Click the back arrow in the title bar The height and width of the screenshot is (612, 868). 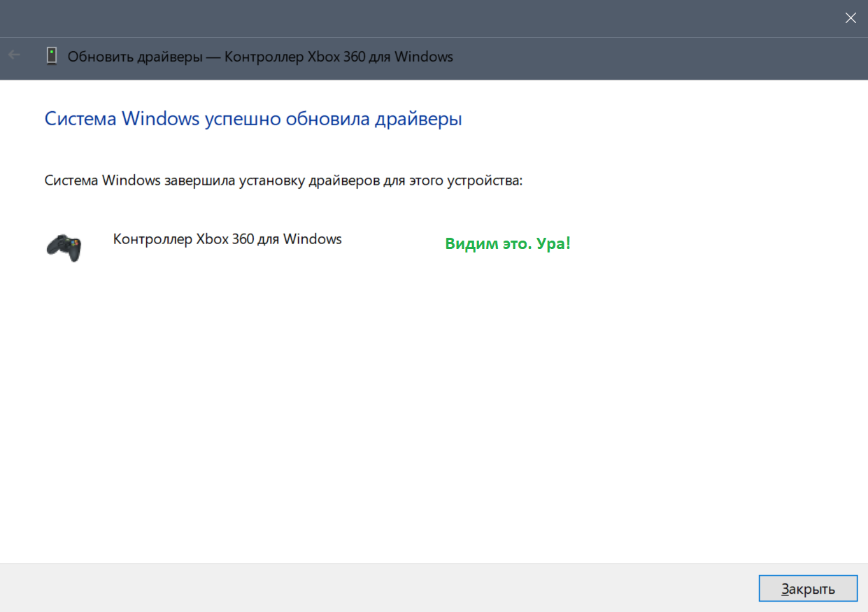click(14, 55)
